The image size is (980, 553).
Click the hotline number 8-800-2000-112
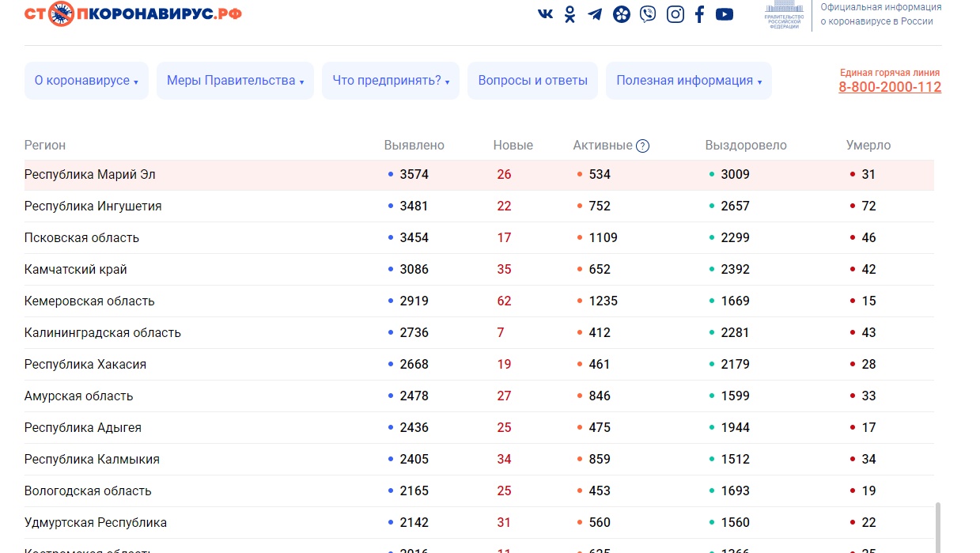click(890, 87)
